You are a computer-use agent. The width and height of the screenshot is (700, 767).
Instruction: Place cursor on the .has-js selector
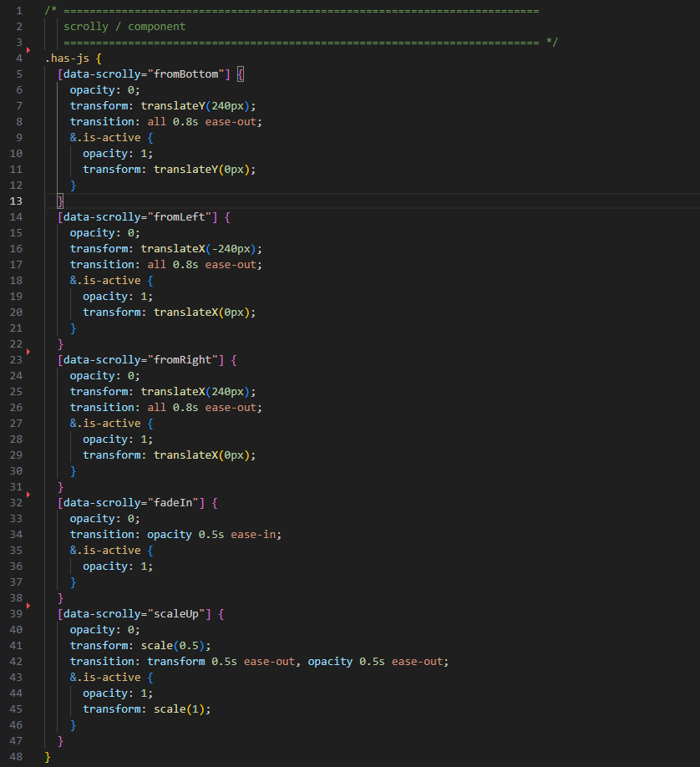click(63, 58)
